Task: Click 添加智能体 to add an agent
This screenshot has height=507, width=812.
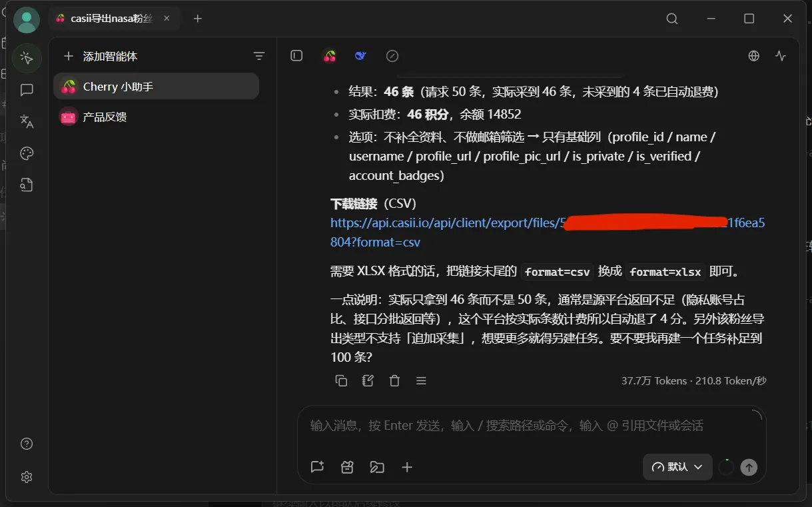Action: click(101, 57)
